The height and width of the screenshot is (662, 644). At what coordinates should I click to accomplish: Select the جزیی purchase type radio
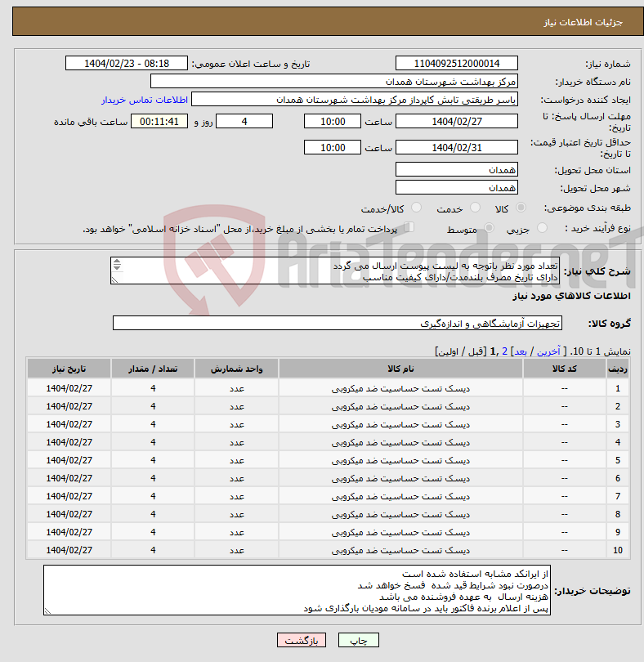(x=542, y=228)
